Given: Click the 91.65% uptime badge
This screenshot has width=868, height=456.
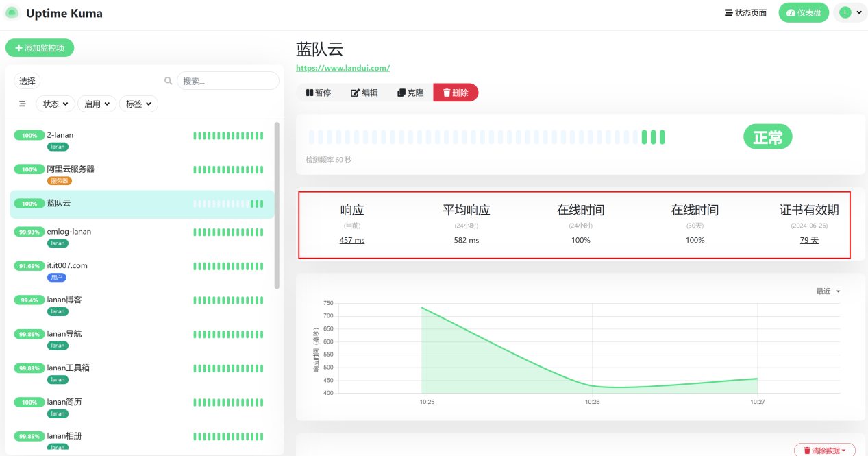Looking at the screenshot, I should pos(29,266).
